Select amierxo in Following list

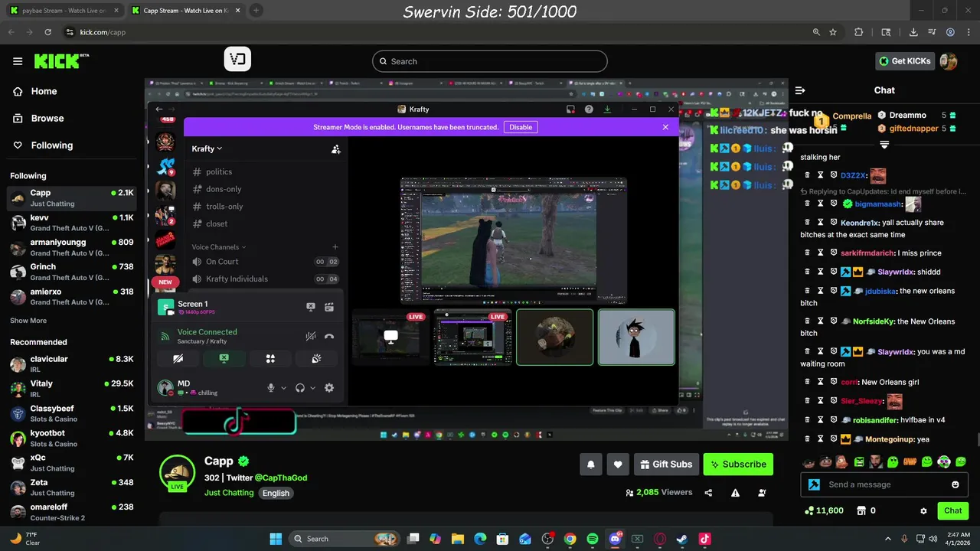(x=72, y=296)
